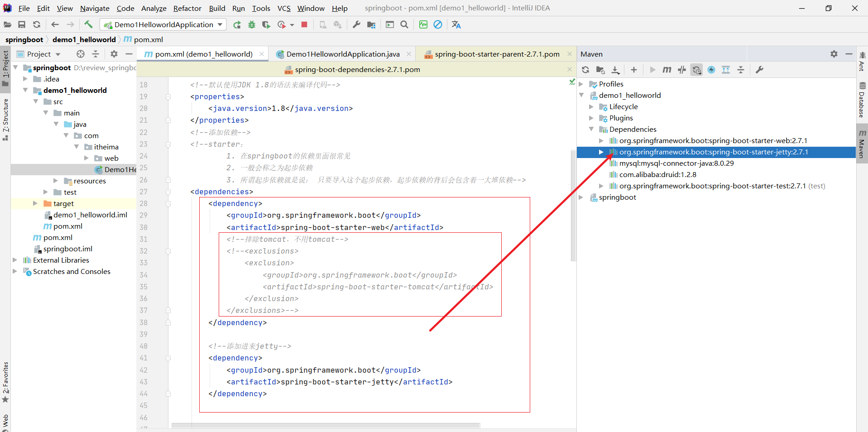This screenshot has width=868, height=432.
Task: Click the Execute Maven Goal 'm' icon
Action: click(667, 70)
